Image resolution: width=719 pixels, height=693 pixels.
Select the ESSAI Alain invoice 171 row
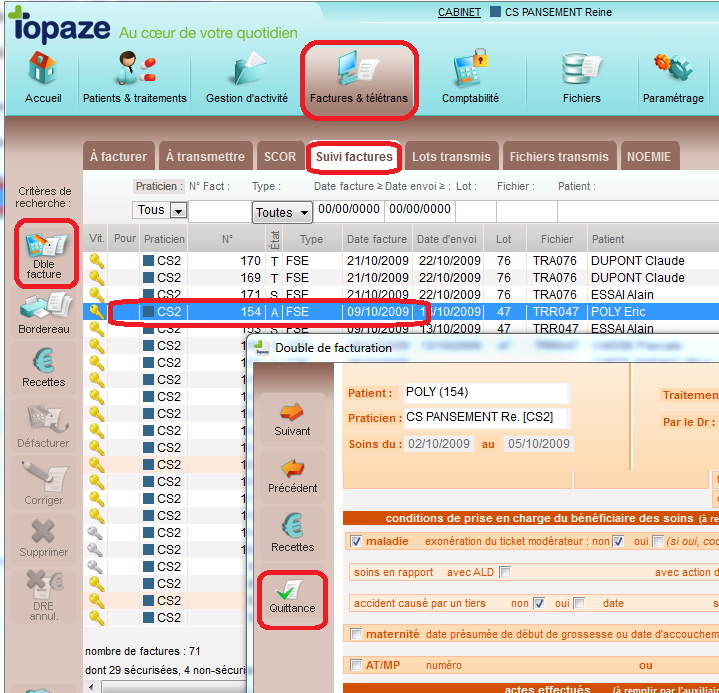(401, 295)
